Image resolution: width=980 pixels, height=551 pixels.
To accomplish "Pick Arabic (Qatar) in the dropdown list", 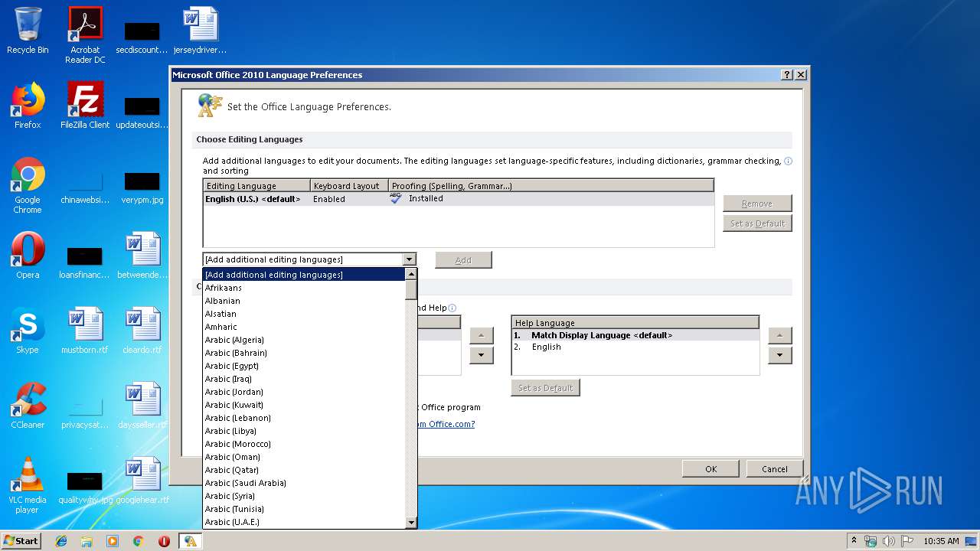I will click(304, 470).
